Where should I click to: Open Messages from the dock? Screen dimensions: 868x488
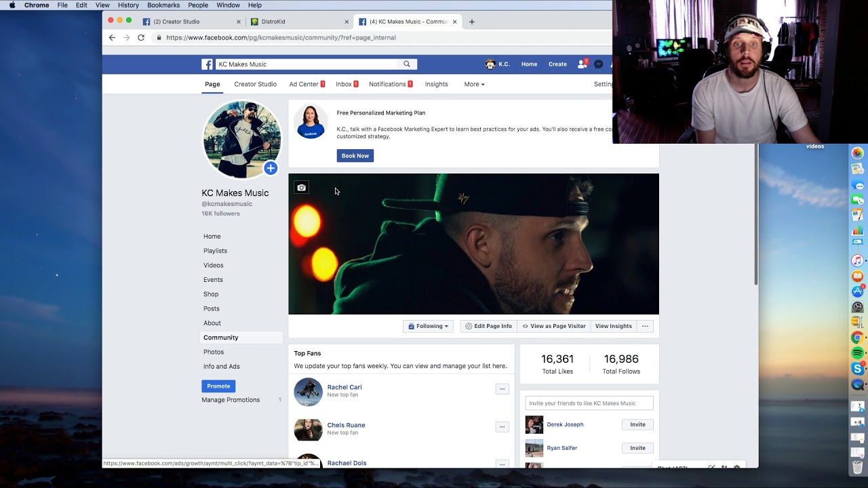click(x=858, y=184)
